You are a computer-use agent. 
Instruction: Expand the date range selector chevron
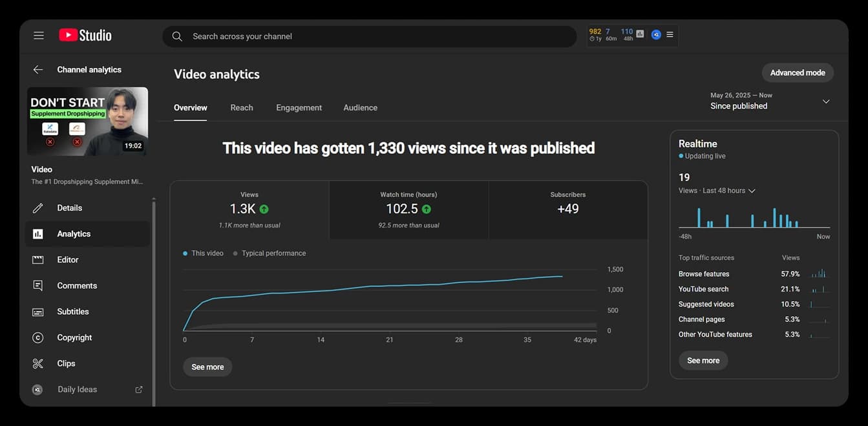(x=826, y=101)
